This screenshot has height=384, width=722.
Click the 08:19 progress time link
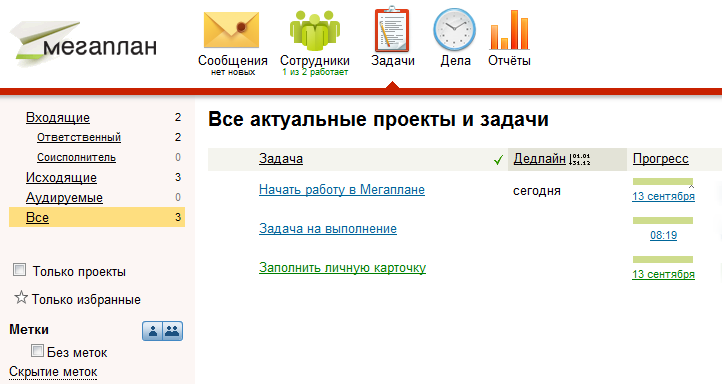tap(663, 235)
